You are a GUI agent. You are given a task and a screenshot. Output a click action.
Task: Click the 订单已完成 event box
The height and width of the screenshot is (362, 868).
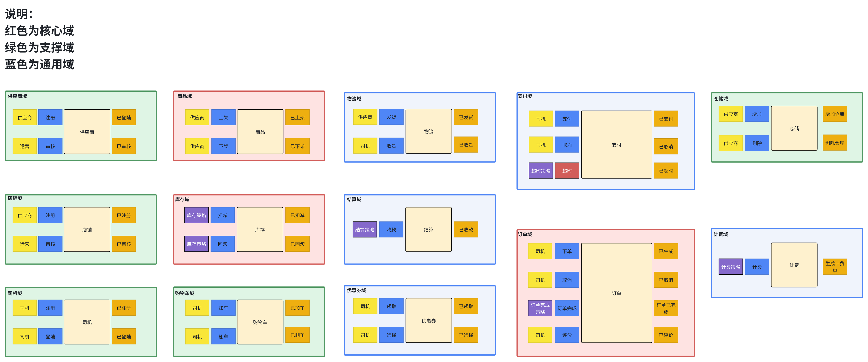(x=665, y=308)
